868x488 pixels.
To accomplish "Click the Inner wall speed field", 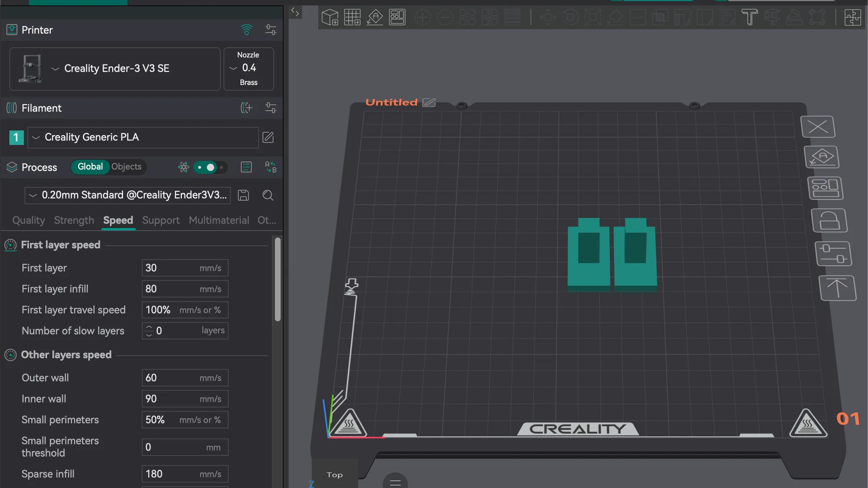I will click(185, 399).
